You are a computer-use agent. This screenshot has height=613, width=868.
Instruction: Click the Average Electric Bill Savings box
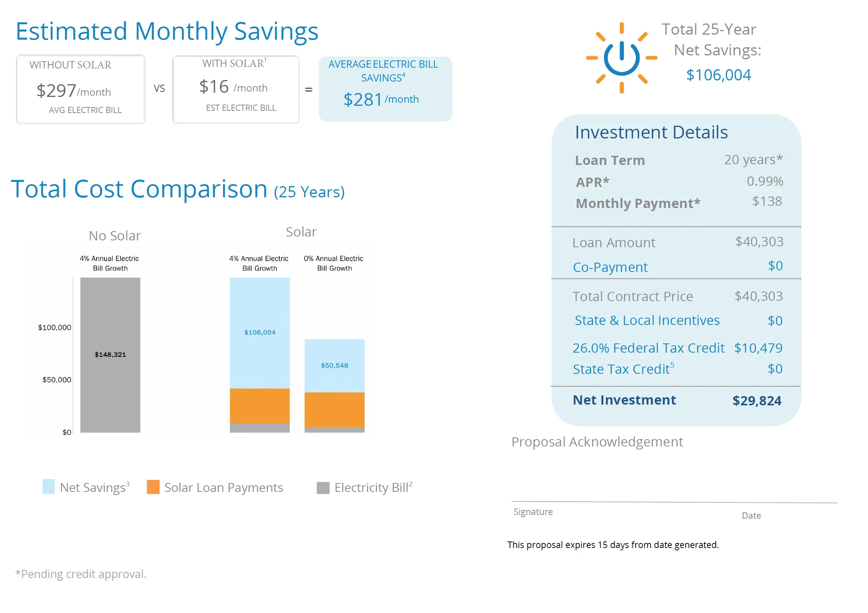tap(385, 89)
